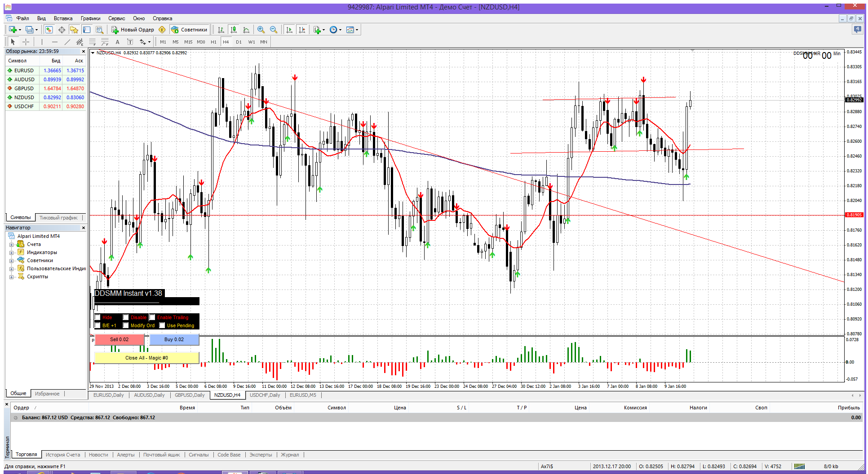Click the Символ column header
This screenshot has width=868, height=474.
coord(22,61)
